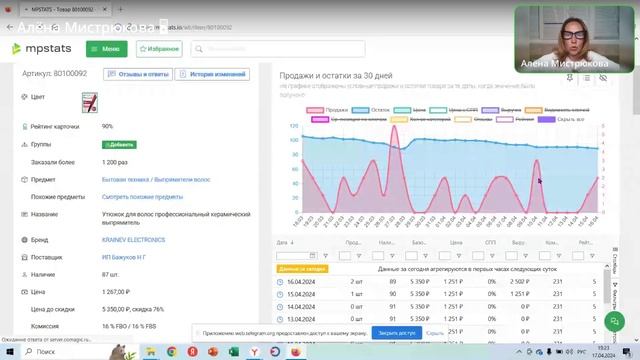Screen dimensions: 640x360
Task: Open KRAINEV ELECTRONICS brand link
Action: [133, 240]
